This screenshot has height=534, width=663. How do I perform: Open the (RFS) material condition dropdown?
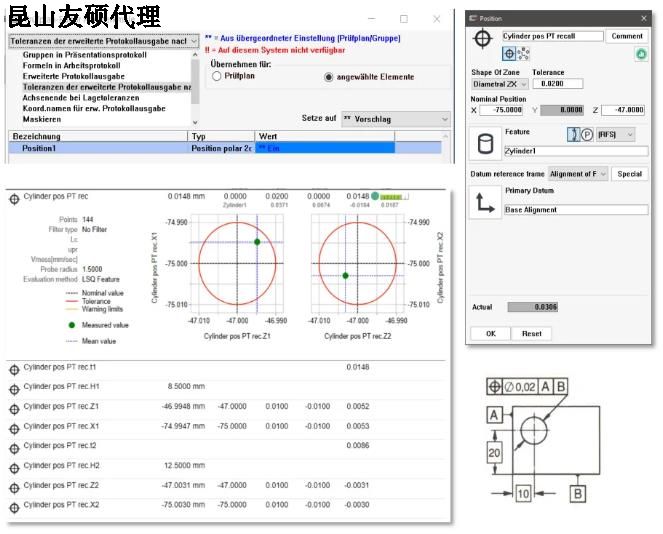click(x=616, y=134)
